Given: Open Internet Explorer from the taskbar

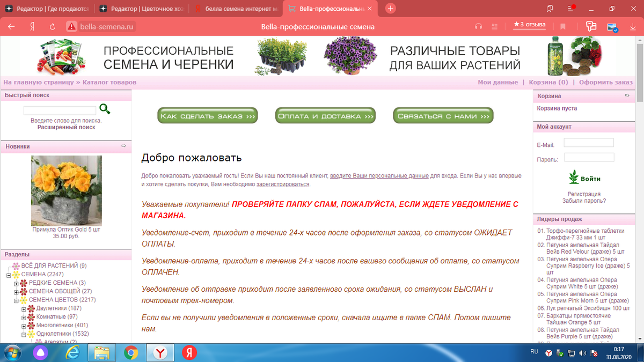Looking at the screenshot, I should tap(72, 352).
